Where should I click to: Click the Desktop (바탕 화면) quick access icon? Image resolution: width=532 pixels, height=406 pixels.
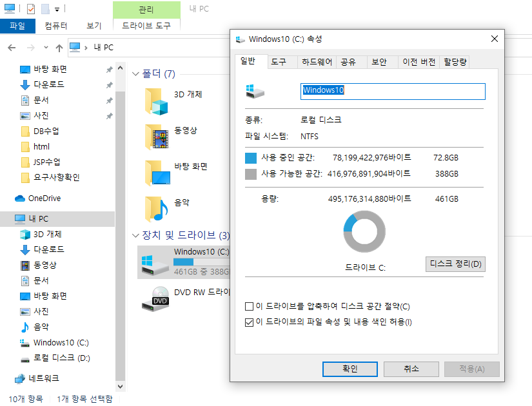tap(25, 70)
